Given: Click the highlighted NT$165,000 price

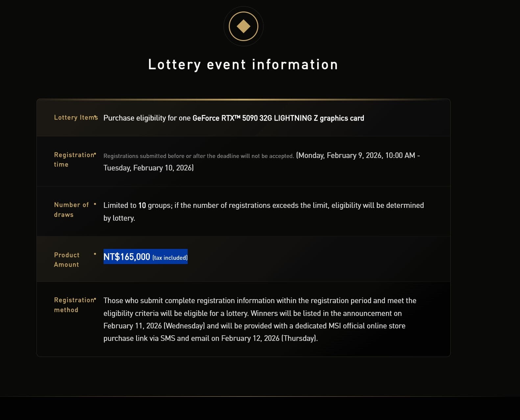Looking at the screenshot, I should 127,257.
